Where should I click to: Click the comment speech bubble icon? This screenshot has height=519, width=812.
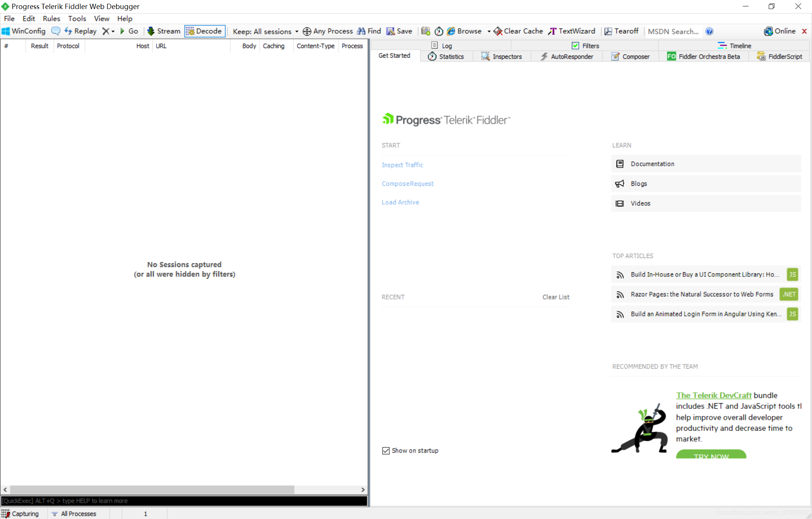coord(56,31)
